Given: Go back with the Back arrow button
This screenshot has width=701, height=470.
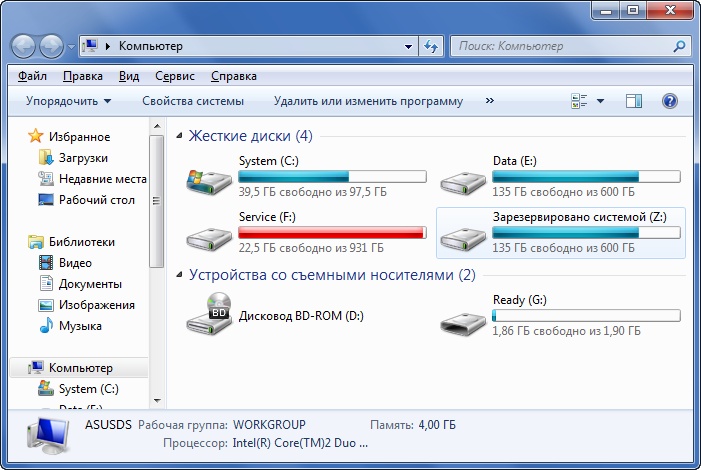Looking at the screenshot, I should point(23,46).
